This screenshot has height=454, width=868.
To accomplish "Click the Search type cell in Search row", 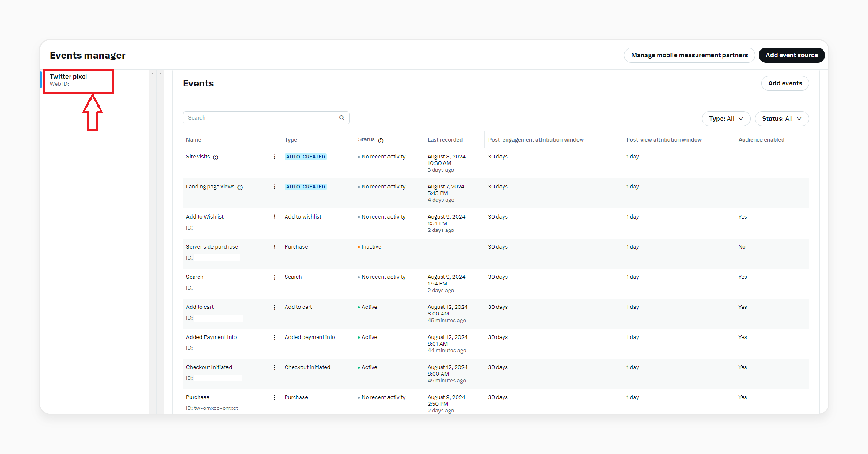I will [x=293, y=277].
